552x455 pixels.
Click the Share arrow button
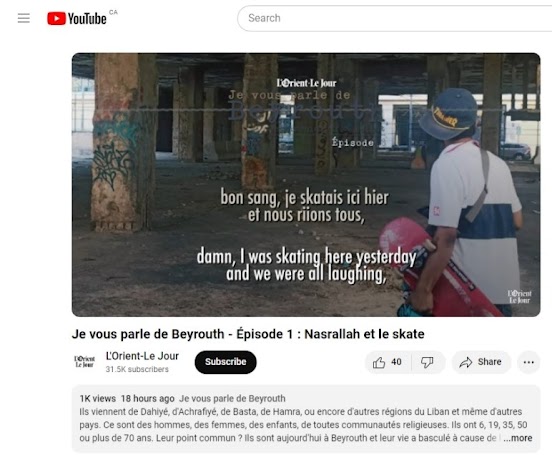click(481, 362)
